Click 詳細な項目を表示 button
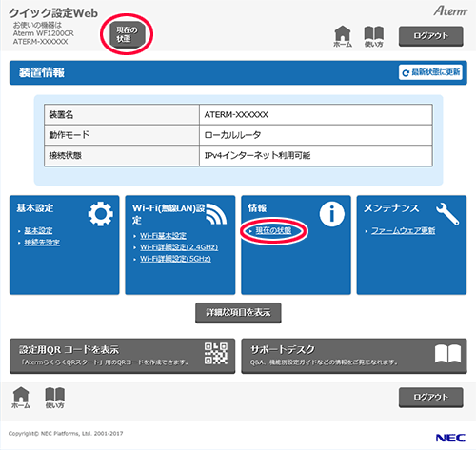This screenshot has width=476, height=450. 238,313
